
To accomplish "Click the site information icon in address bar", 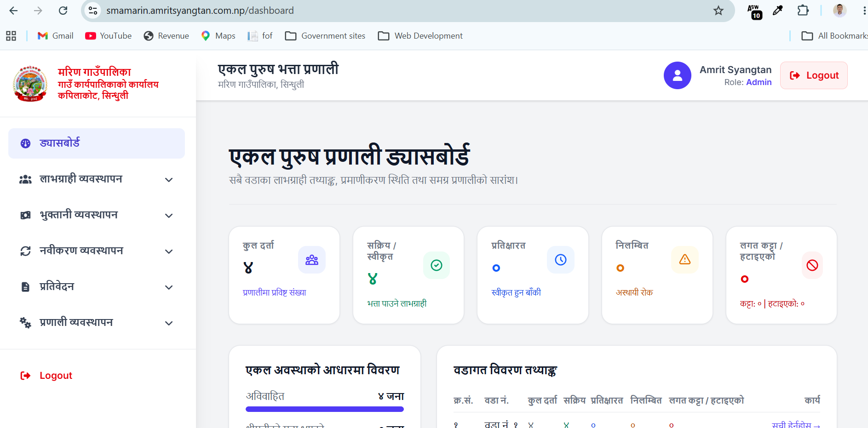I will pos(93,11).
